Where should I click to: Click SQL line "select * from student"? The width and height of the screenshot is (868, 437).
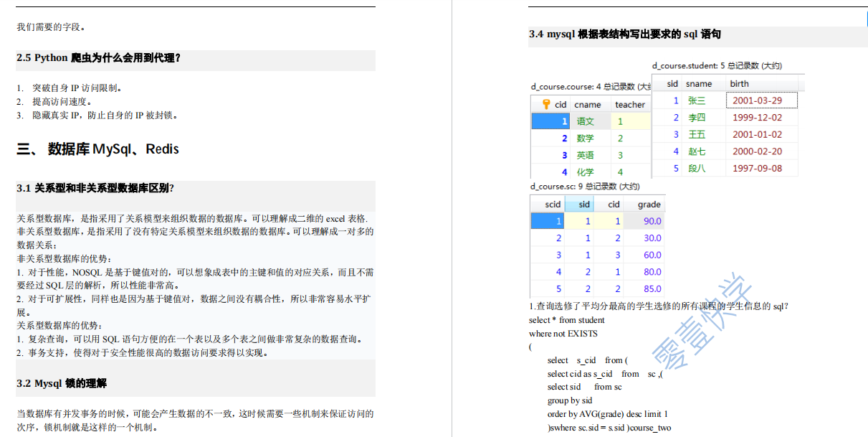point(567,320)
